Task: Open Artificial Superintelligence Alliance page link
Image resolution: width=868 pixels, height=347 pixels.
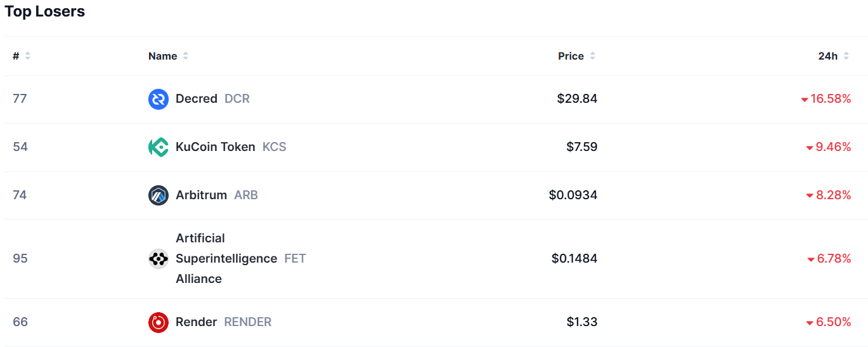Action: 226,259
